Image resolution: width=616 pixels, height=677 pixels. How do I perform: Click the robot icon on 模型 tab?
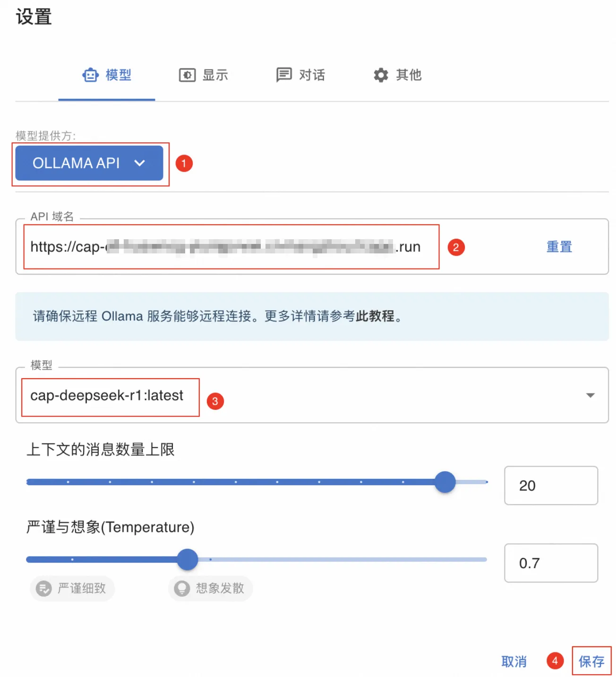click(x=90, y=75)
